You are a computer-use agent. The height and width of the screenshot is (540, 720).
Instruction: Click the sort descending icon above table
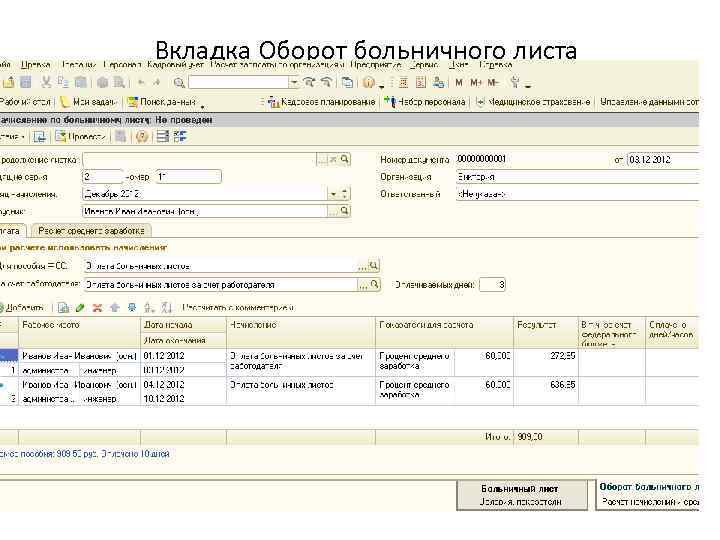point(166,308)
